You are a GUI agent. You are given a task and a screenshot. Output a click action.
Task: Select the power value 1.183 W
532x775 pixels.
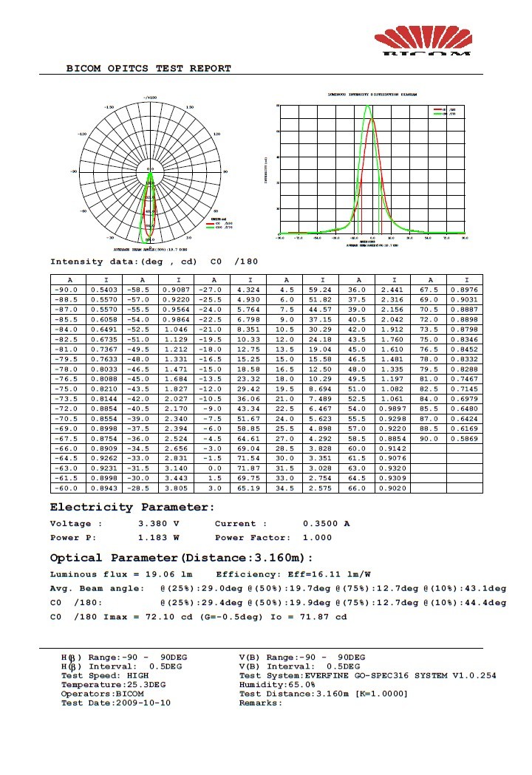[158, 537]
